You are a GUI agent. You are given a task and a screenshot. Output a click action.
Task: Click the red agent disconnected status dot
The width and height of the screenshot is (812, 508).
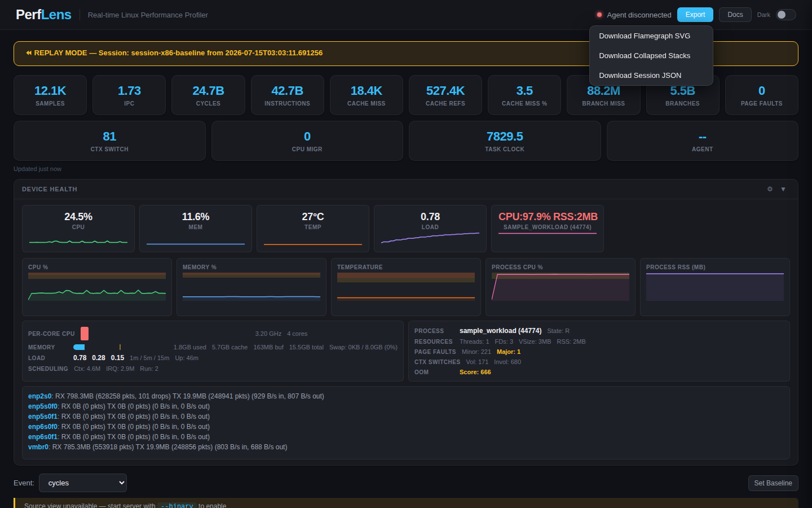coord(599,15)
